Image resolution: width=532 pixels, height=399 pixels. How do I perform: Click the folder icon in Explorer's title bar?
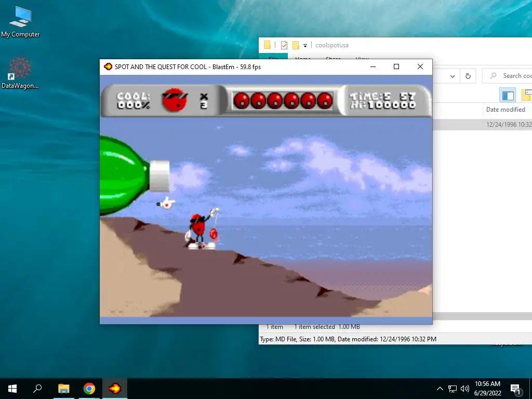click(x=267, y=45)
